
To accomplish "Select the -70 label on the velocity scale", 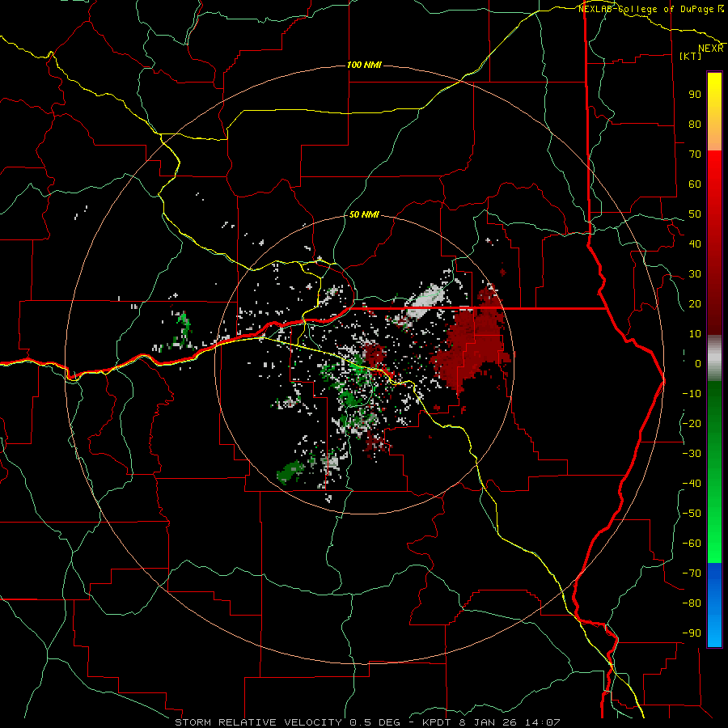I will (x=692, y=574).
